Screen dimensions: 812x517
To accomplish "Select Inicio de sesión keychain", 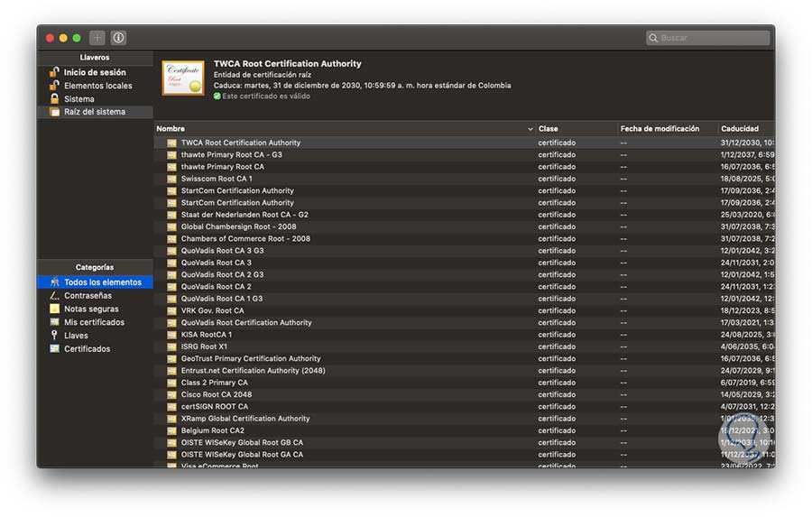I will (95, 72).
